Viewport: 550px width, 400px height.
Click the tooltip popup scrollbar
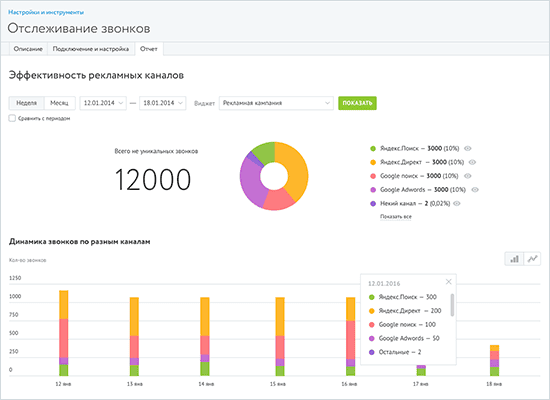coord(452,305)
